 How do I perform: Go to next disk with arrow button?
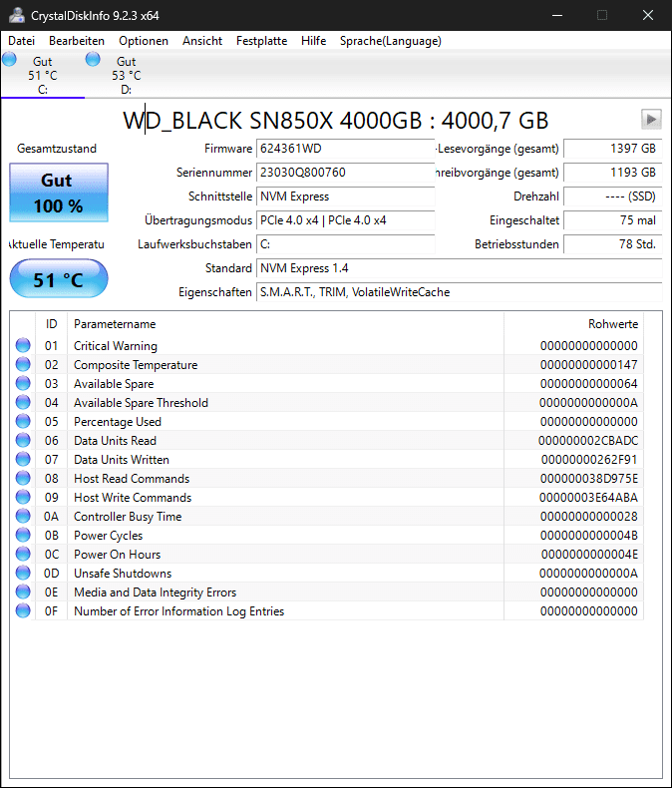651,120
